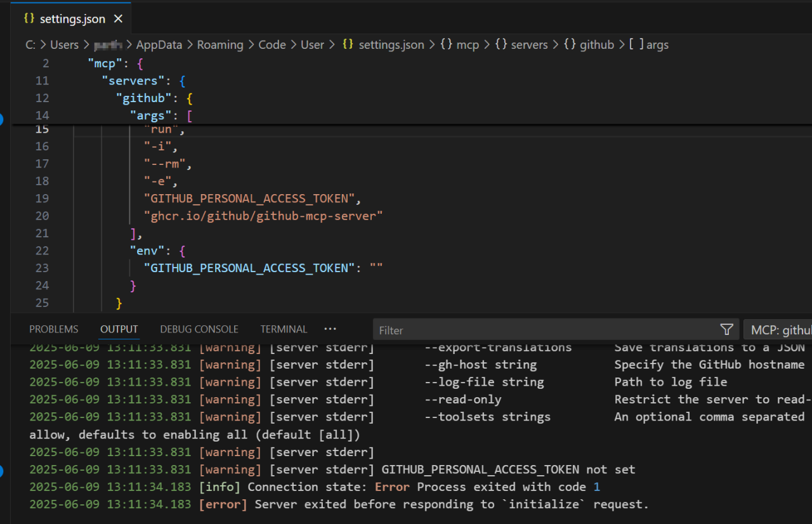
Task: Click the Users breadcrumb entry
Action: (65, 44)
